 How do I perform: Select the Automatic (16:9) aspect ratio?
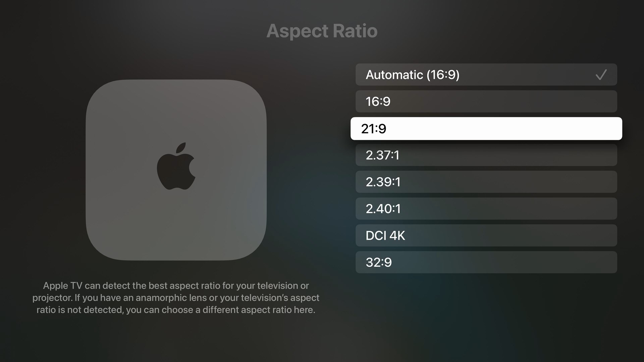[486, 75]
